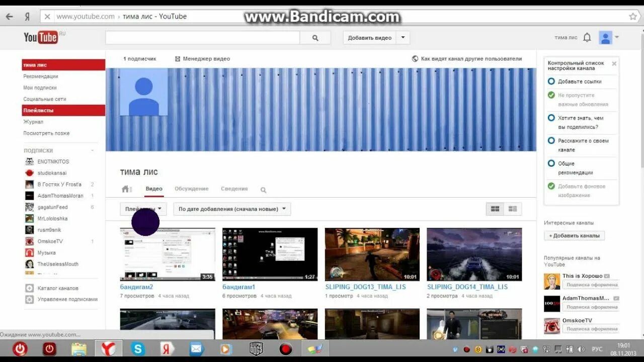644x362 pixels.
Task: Click the YouTube search input field
Action: coord(203,38)
